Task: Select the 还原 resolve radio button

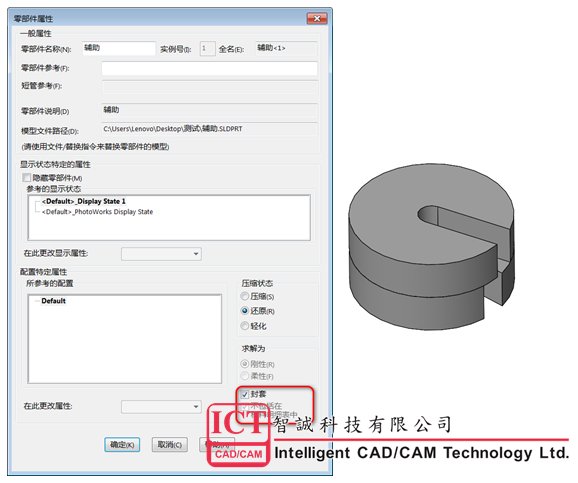Action: (244, 311)
